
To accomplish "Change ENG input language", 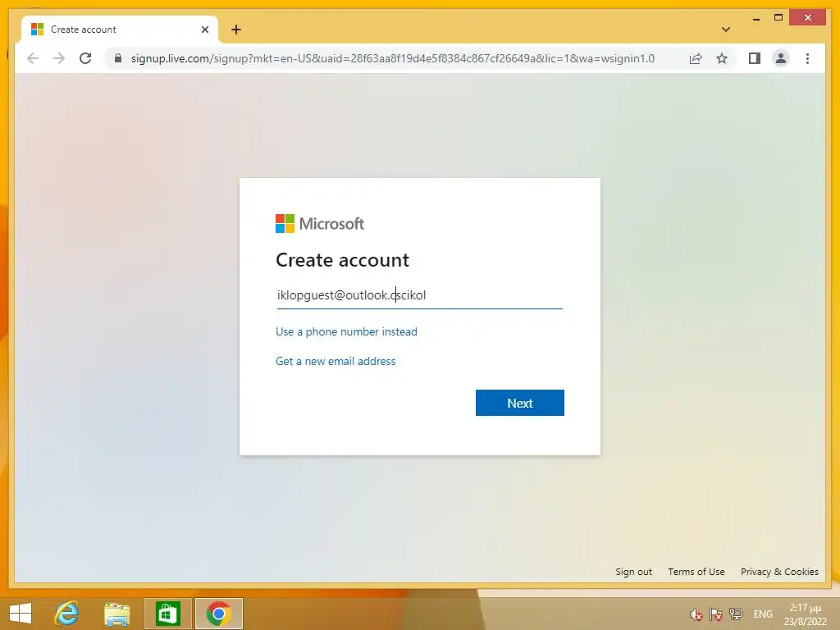I will click(763, 614).
